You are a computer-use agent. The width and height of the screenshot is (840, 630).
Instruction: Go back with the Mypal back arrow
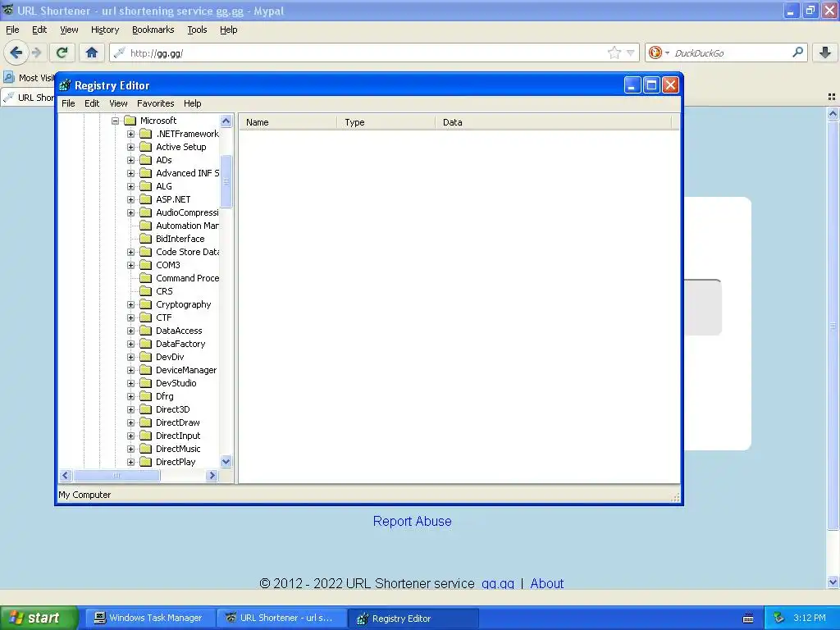point(16,52)
